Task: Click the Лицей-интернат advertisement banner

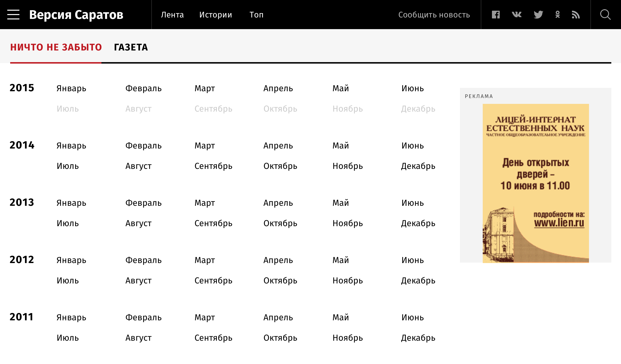Action: (535, 183)
